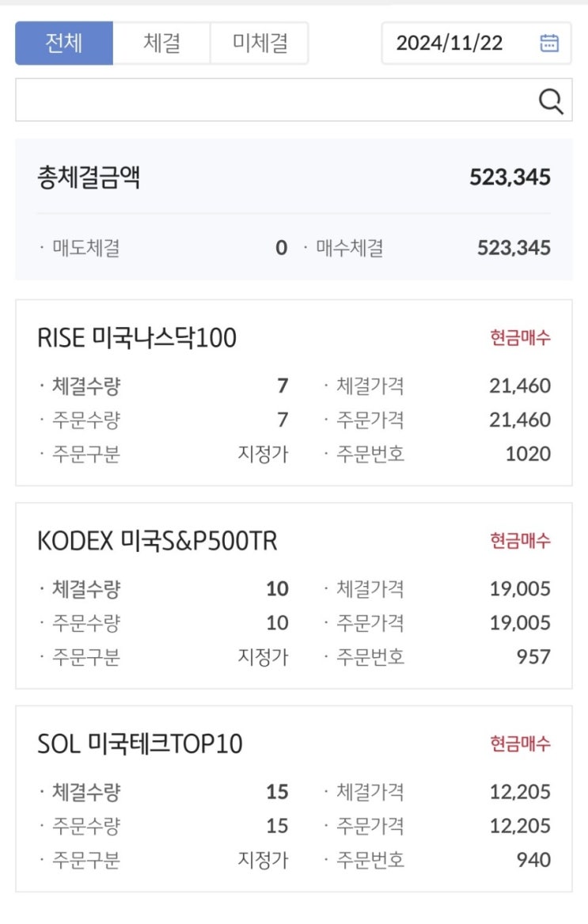Click the magnifying glass search icon
This screenshot has height=924, width=588.
pyautogui.click(x=550, y=101)
